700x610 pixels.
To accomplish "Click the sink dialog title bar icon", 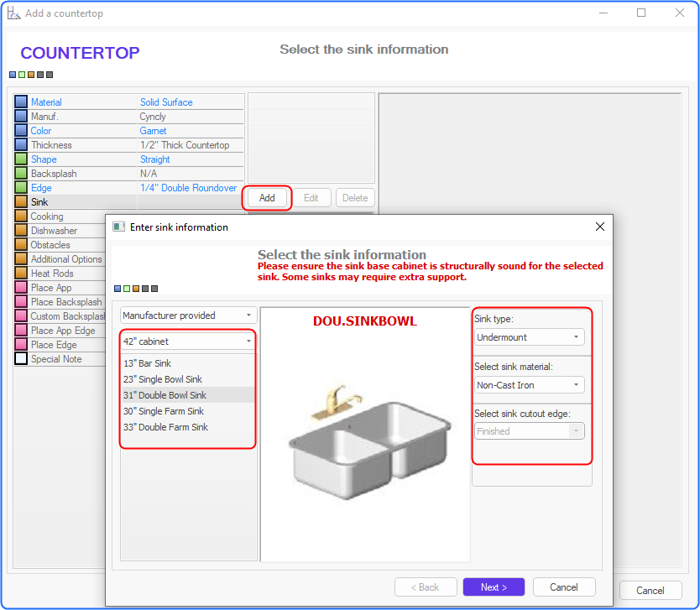I will pos(118,227).
